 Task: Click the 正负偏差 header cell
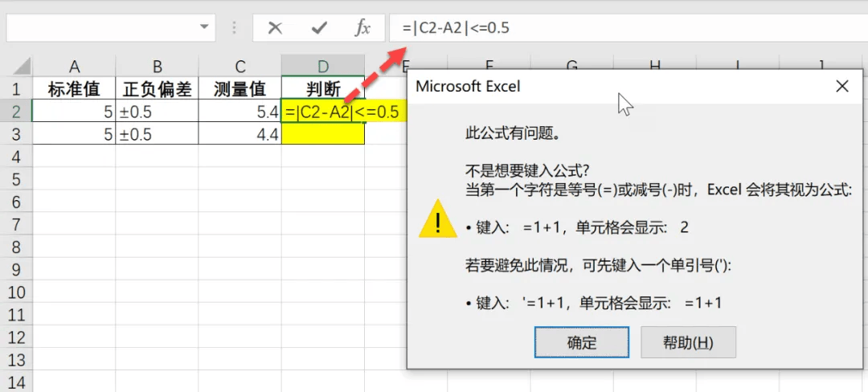pyautogui.click(x=158, y=88)
